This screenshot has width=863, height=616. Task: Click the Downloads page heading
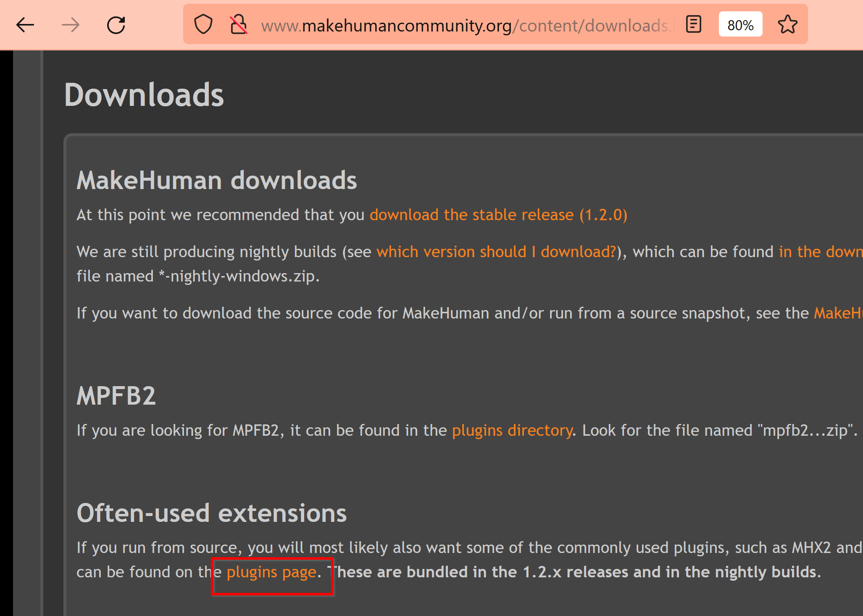[x=144, y=95]
